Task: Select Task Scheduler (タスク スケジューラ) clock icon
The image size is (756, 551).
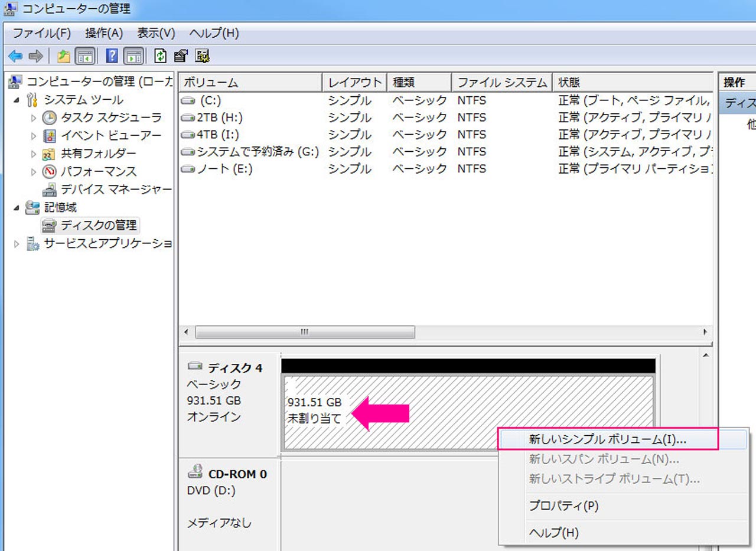Action: coord(50,118)
